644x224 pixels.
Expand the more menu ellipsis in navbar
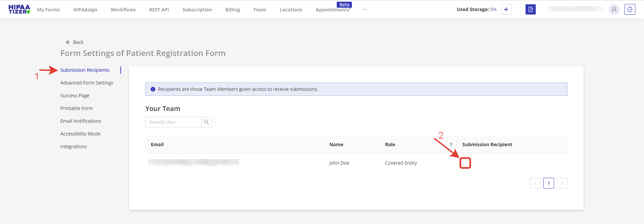(365, 10)
